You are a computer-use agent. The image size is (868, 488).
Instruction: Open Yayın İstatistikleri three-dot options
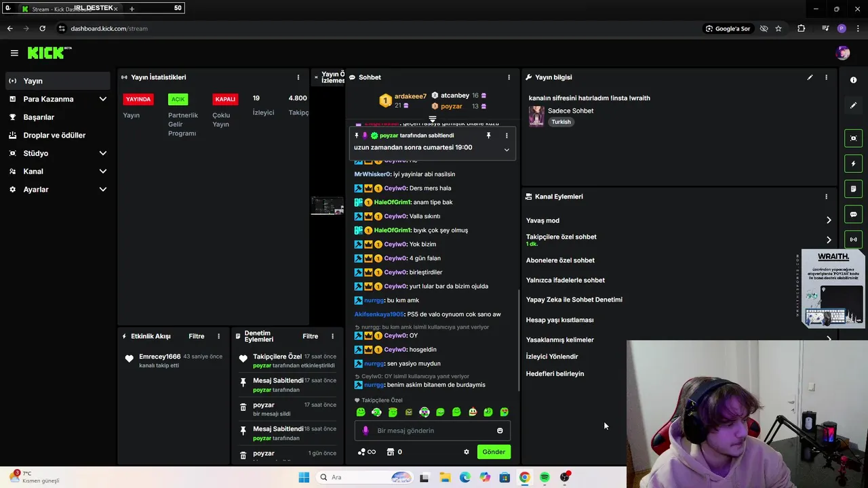(x=298, y=77)
